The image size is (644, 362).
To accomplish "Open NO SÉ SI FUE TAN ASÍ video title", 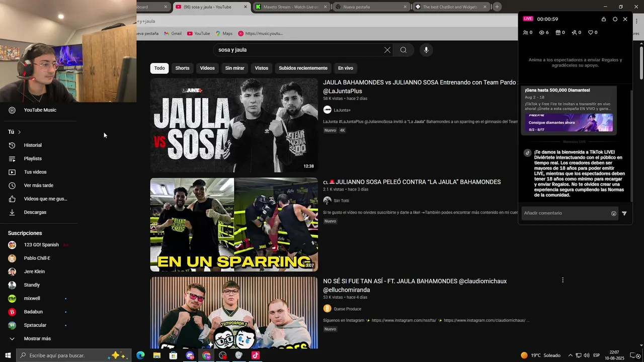I will pyautogui.click(x=415, y=286).
